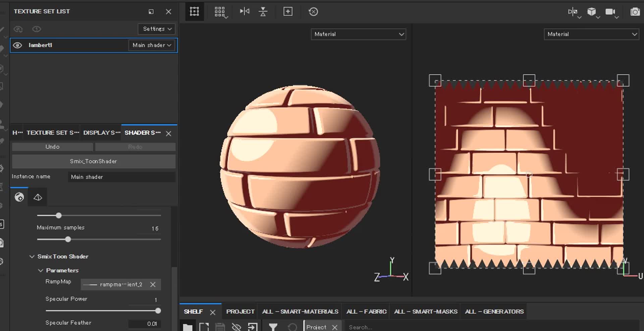
Task: Click the shelf import arrow icon
Action: click(x=253, y=327)
